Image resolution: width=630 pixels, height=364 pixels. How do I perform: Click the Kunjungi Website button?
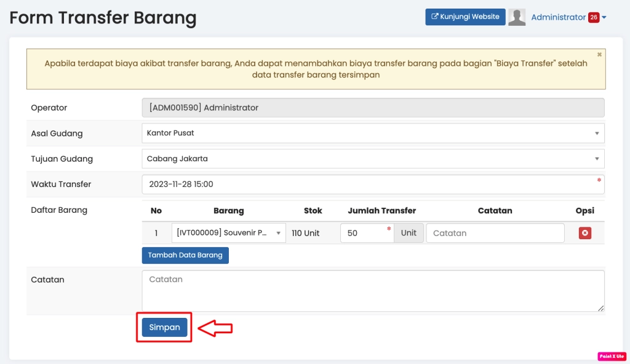pos(465,17)
